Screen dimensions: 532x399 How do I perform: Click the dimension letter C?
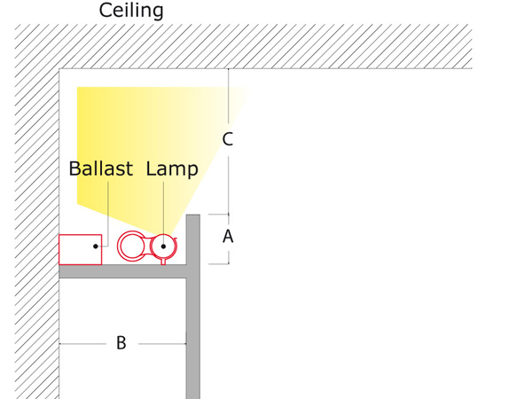coord(228,139)
